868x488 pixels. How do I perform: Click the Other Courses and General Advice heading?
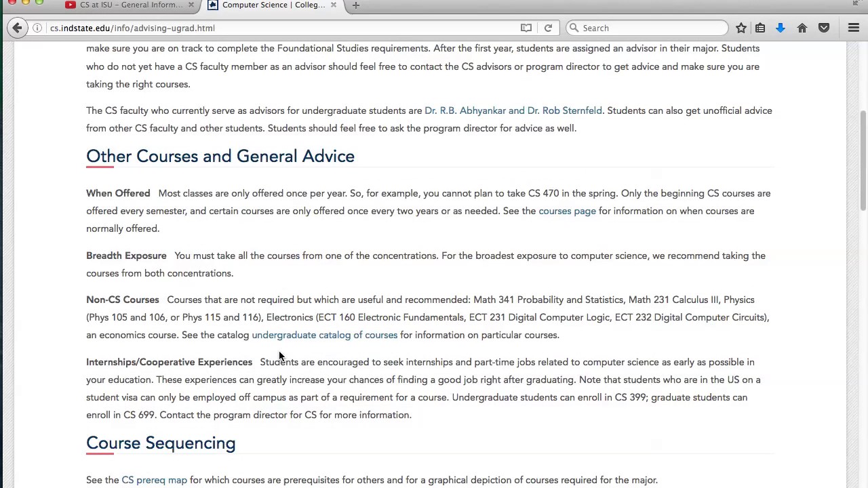(220, 156)
